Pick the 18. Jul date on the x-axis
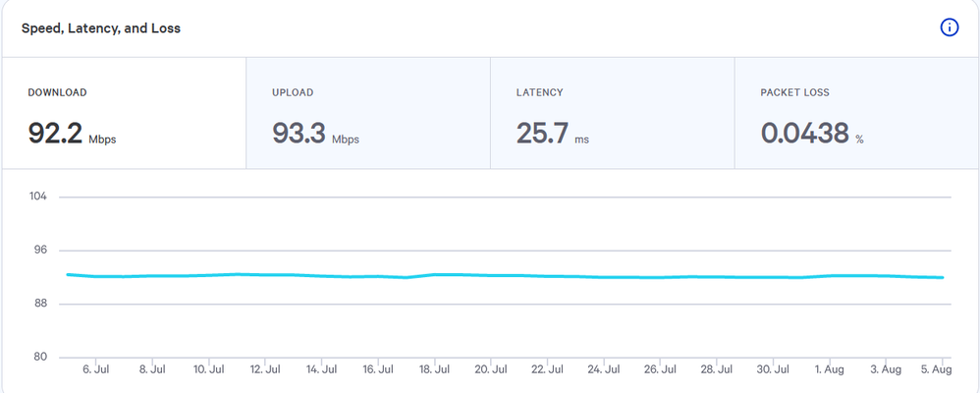Image resolution: width=980 pixels, height=393 pixels. pyautogui.click(x=434, y=370)
